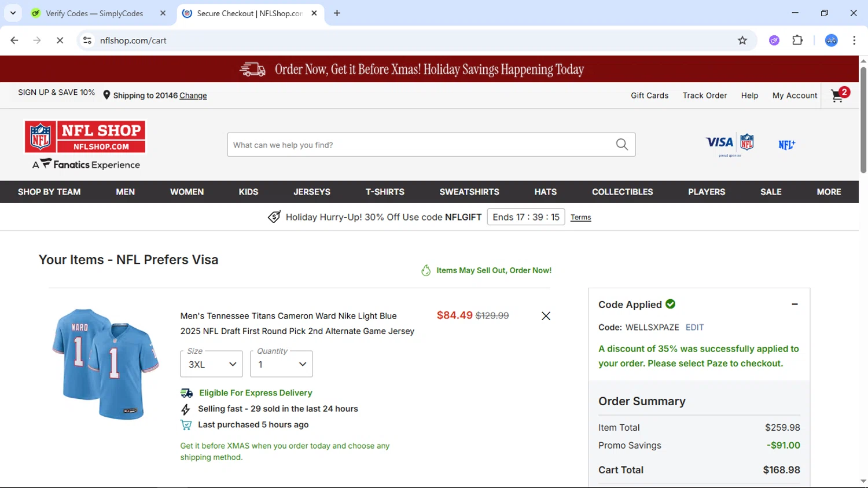Open a new browser tab
This screenshot has width=868, height=488.
[337, 13]
